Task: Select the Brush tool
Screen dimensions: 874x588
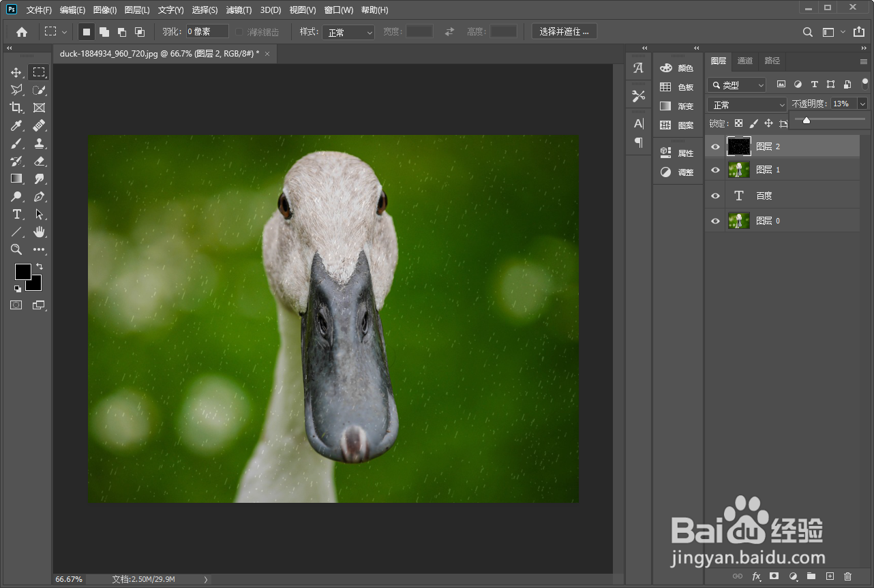Action: 16,143
